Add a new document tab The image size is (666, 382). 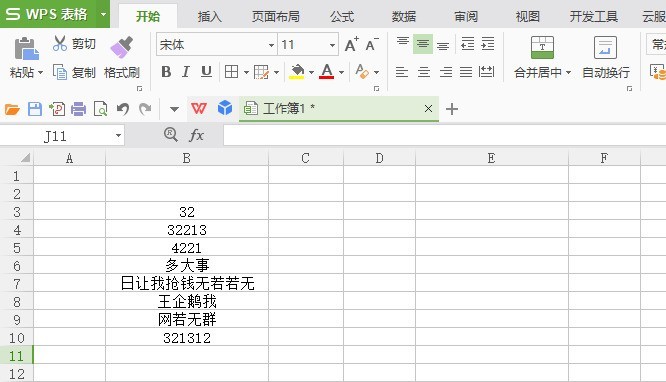click(452, 109)
